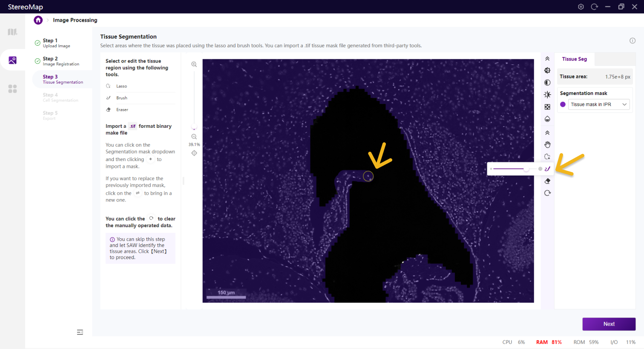Screen dimensions: 644x349
Task: Click the Next button
Action: coord(609,324)
